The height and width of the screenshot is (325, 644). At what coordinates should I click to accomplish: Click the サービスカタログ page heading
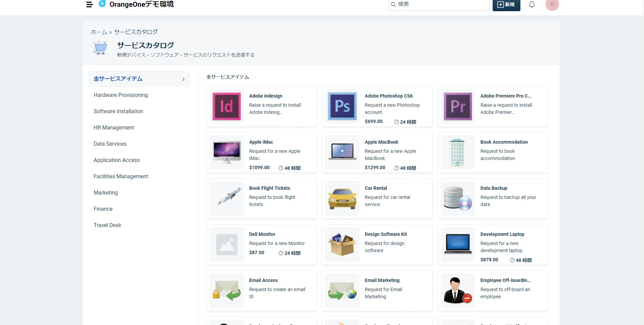[145, 45]
